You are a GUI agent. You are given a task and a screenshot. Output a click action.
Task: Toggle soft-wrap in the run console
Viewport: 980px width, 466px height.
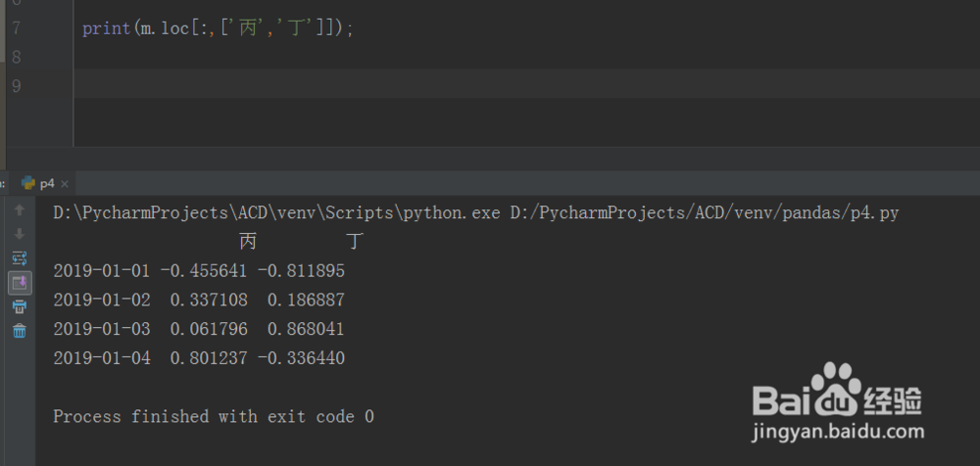(x=19, y=258)
